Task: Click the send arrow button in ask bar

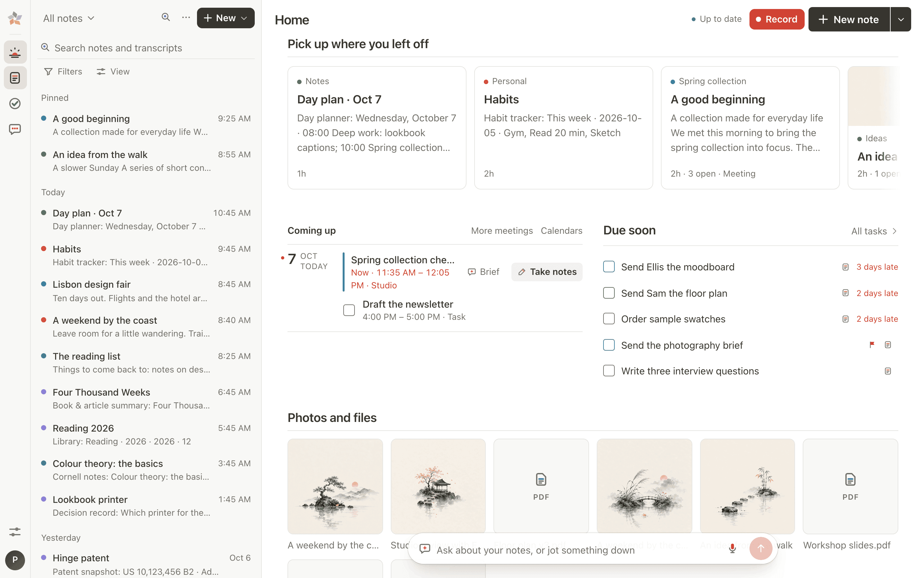Action: 761,548
